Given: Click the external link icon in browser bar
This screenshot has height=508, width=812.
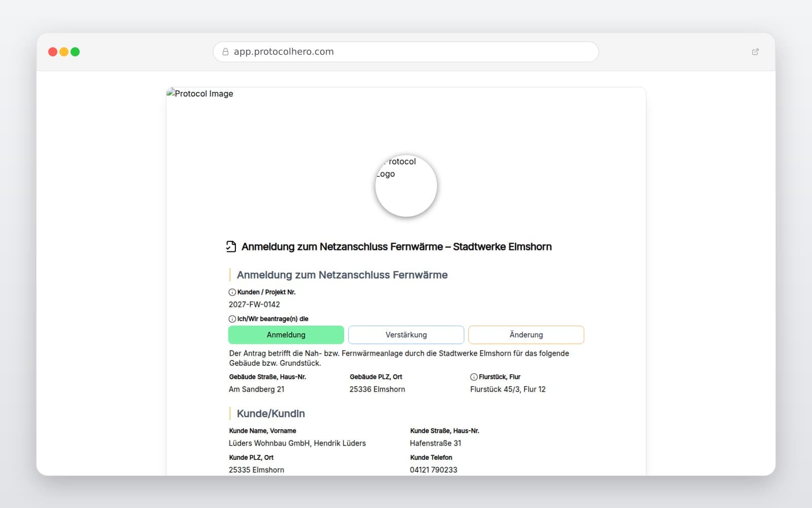Looking at the screenshot, I should pos(755,52).
